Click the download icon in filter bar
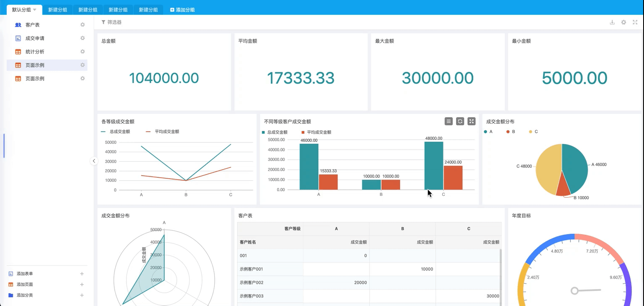The image size is (644, 306). [x=612, y=22]
